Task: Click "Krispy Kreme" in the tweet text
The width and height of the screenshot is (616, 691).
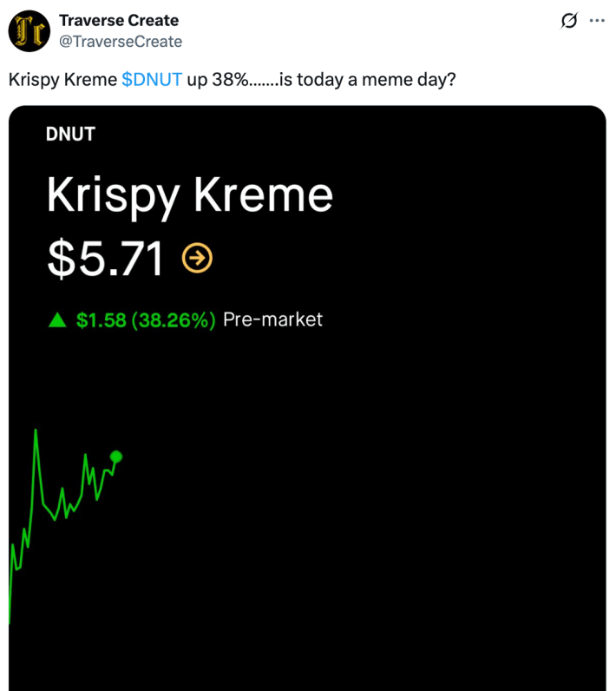Action: pyautogui.click(x=62, y=80)
